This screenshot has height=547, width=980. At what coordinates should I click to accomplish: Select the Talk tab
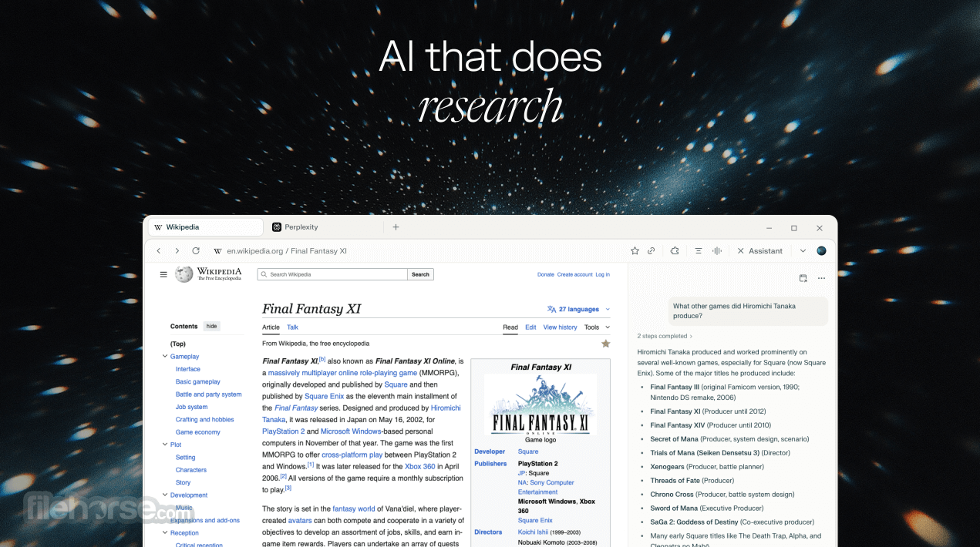click(x=292, y=327)
